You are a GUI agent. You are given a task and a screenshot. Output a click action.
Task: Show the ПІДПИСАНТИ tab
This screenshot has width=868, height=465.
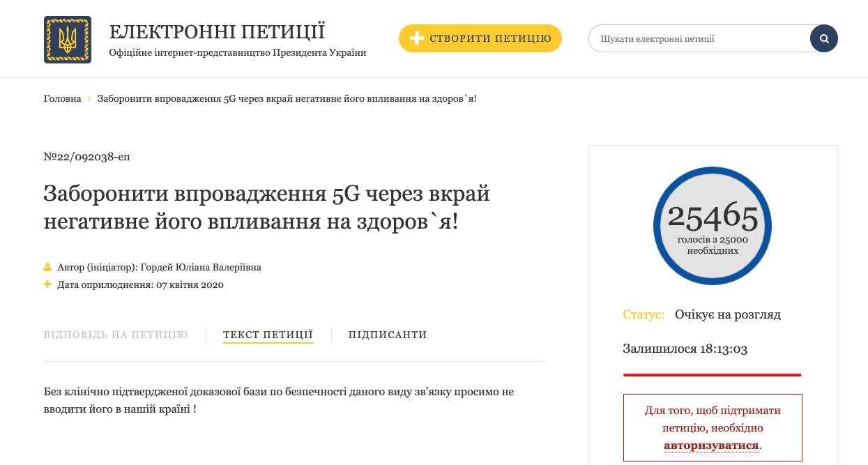click(388, 335)
